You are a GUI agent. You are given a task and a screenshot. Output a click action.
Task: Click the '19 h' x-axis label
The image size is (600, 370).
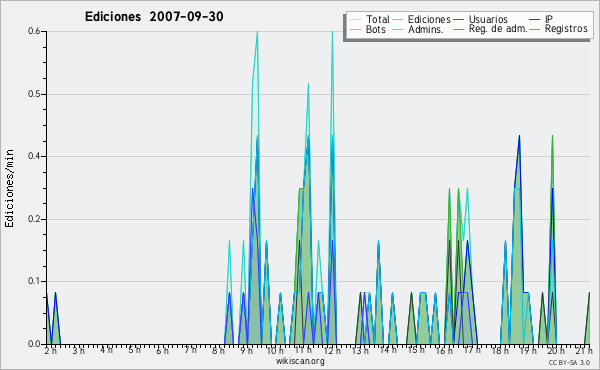(528, 350)
